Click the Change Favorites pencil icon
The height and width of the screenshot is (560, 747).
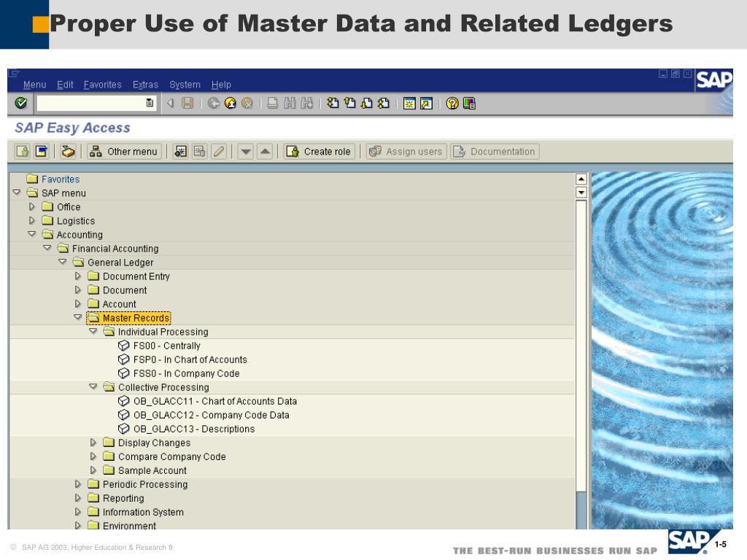click(219, 152)
